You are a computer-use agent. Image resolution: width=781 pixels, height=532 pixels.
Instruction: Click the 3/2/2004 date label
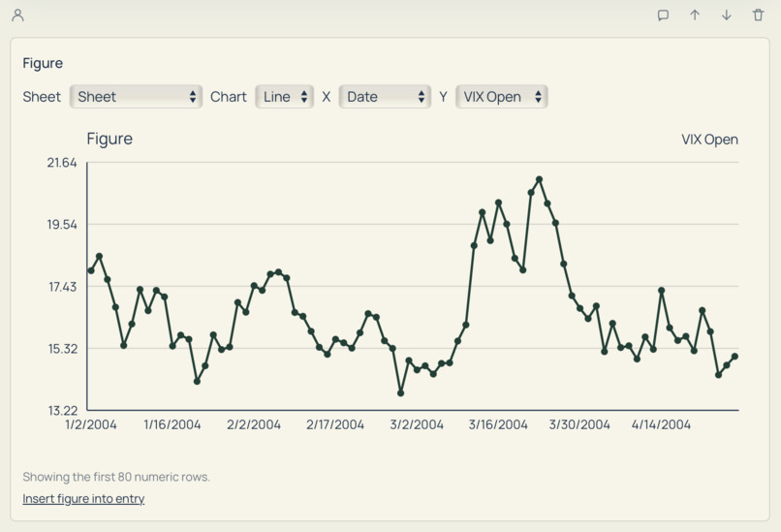pos(417,424)
